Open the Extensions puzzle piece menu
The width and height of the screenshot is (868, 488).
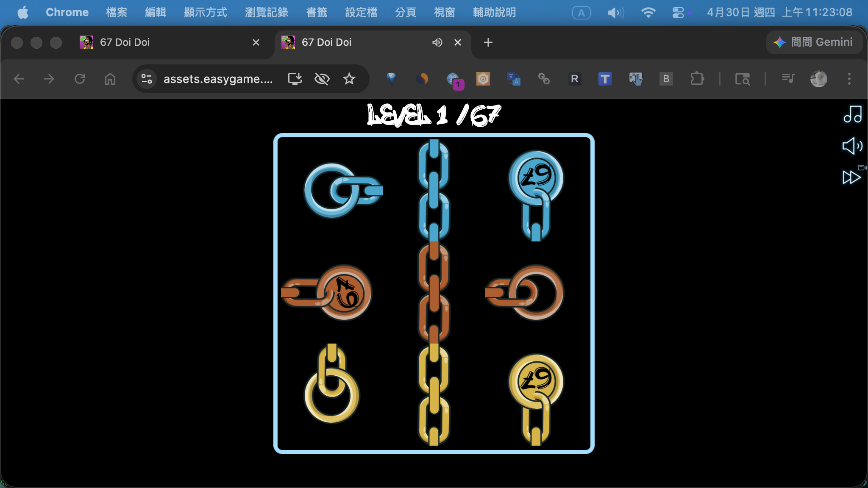697,79
